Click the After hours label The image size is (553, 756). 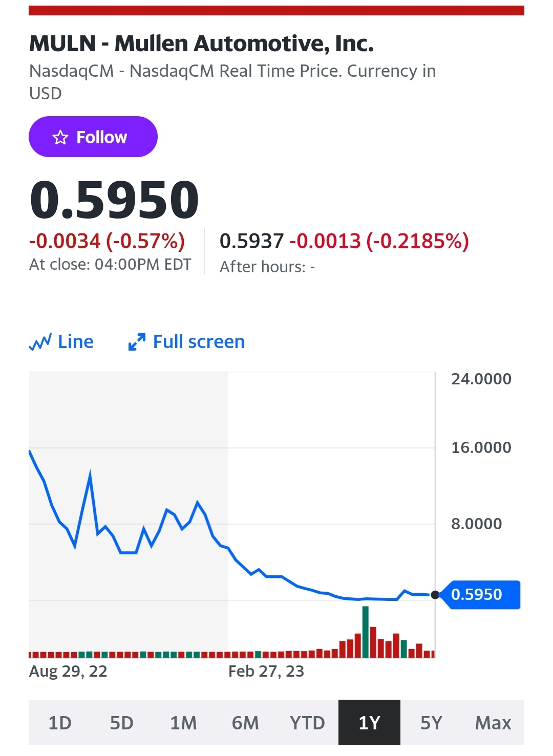pyautogui.click(x=267, y=267)
